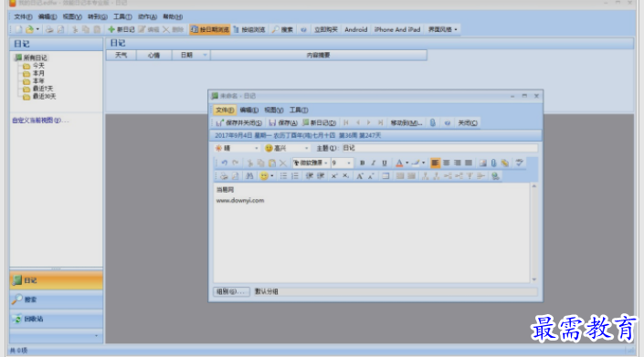The width and height of the screenshot is (644, 357).
Task: Click the Mood column header
Action: pyautogui.click(x=153, y=55)
